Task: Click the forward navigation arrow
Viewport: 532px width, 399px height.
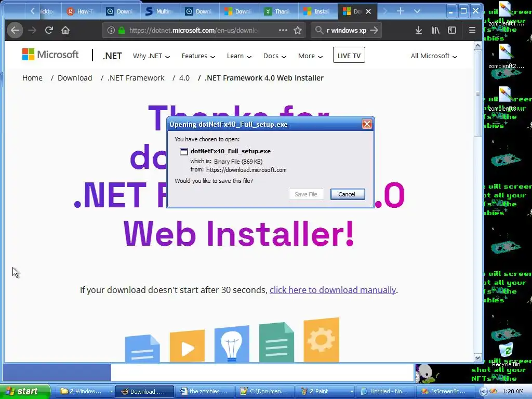Action: [x=32, y=30]
